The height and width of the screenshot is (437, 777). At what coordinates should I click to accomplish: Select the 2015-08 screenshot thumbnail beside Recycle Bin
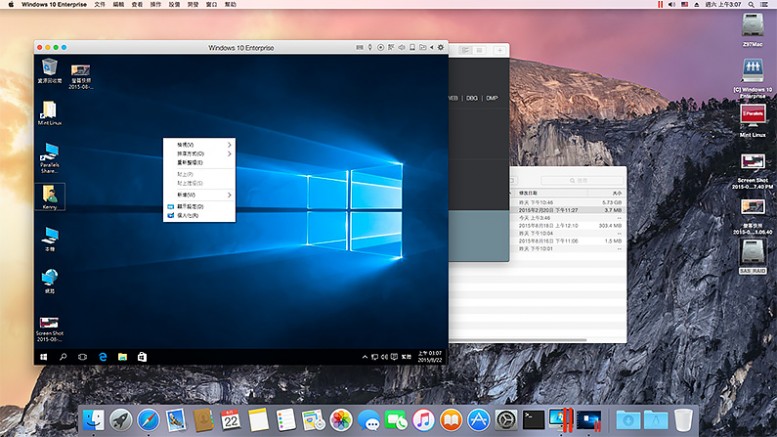[x=80, y=76]
